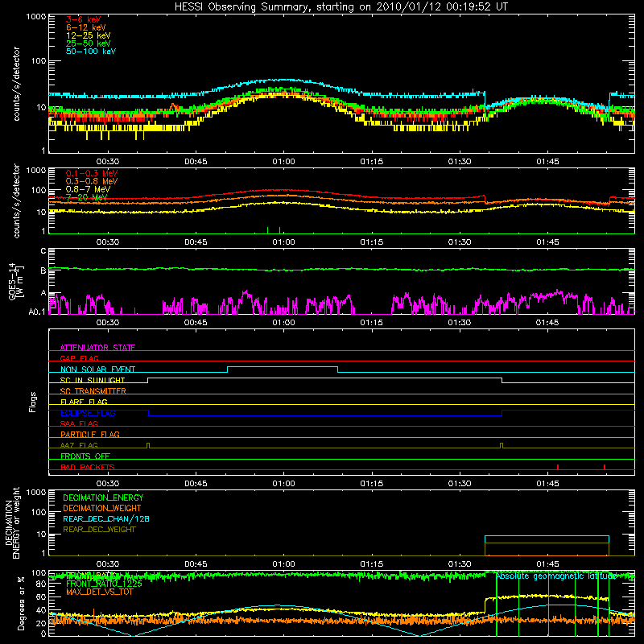Select the 00:30 tick label under GOES panel
This screenshot has width=644, height=644.
(108, 323)
